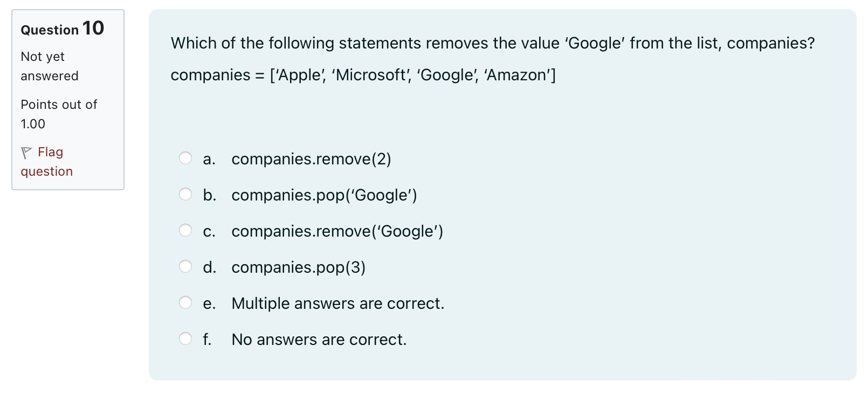
Task: Click the Flag question link
Action: pyautogui.click(x=46, y=162)
